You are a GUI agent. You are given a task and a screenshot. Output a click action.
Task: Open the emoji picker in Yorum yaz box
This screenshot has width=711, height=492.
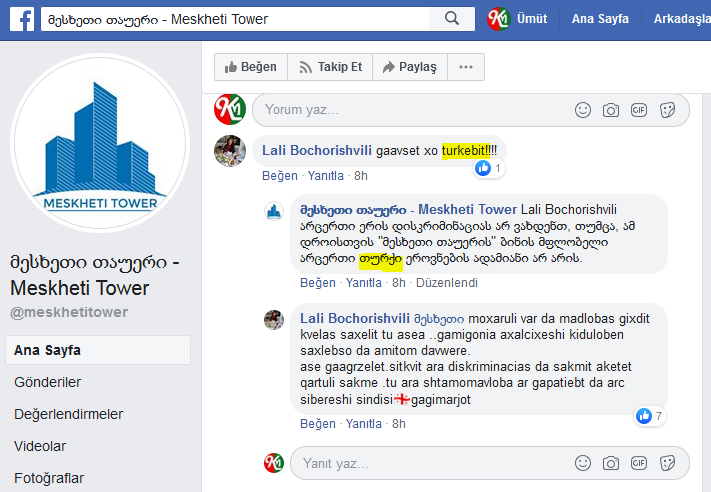pyautogui.click(x=583, y=110)
